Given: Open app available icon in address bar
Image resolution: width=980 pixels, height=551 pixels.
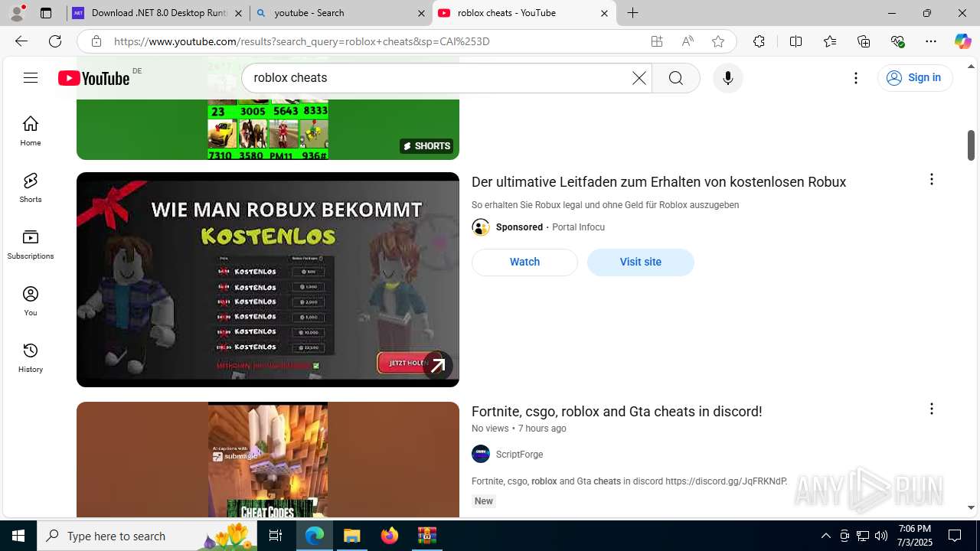Looking at the screenshot, I should coord(657,41).
